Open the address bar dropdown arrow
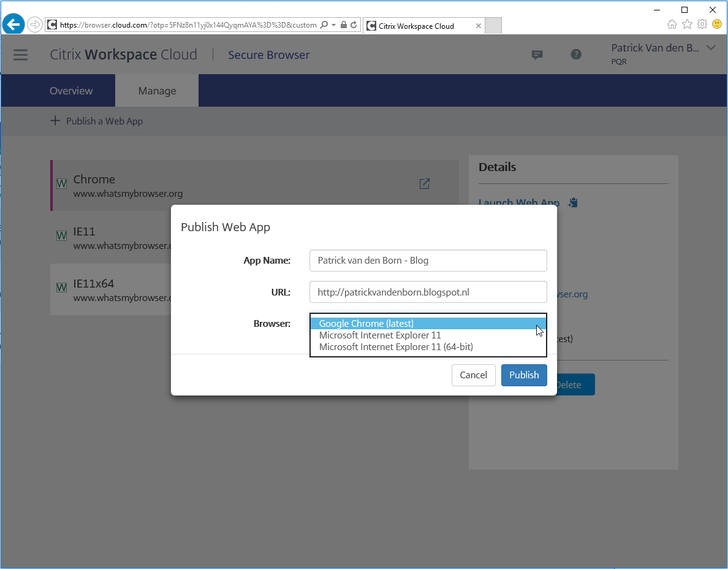This screenshot has width=728, height=569. 334,25
